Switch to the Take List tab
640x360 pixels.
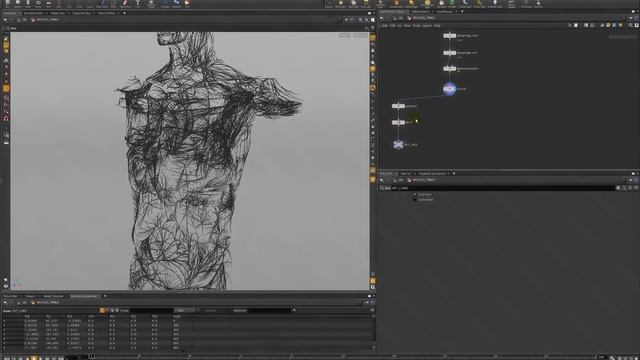(406, 173)
